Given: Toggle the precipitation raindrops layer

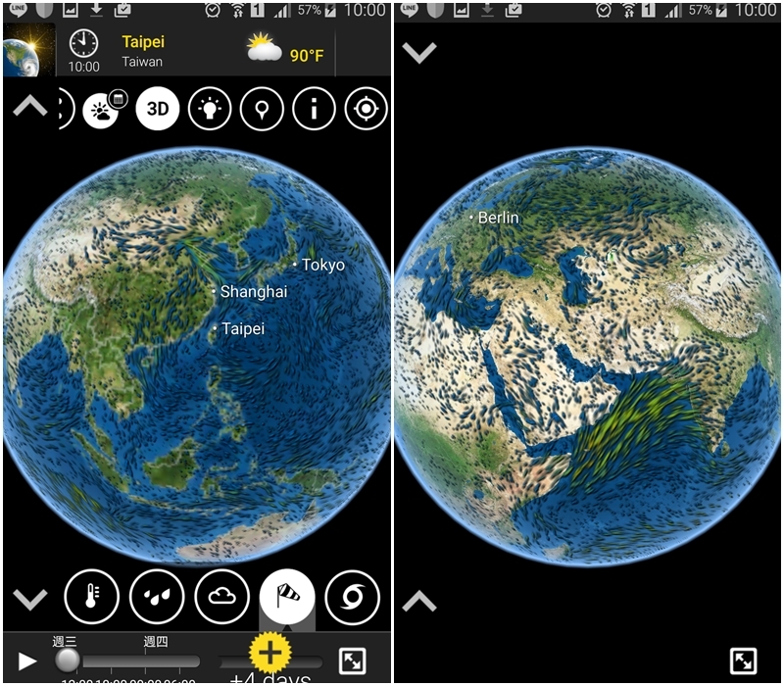Looking at the screenshot, I should pos(157,596).
